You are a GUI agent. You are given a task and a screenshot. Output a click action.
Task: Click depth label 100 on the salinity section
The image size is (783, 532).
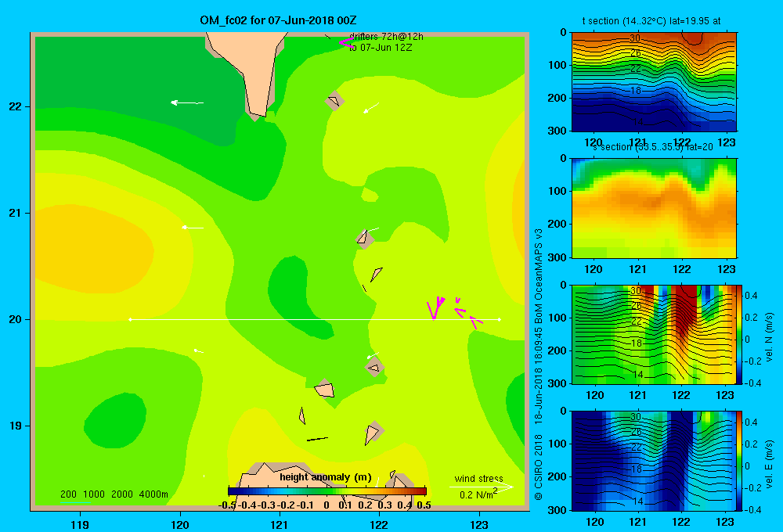pyautogui.click(x=558, y=191)
